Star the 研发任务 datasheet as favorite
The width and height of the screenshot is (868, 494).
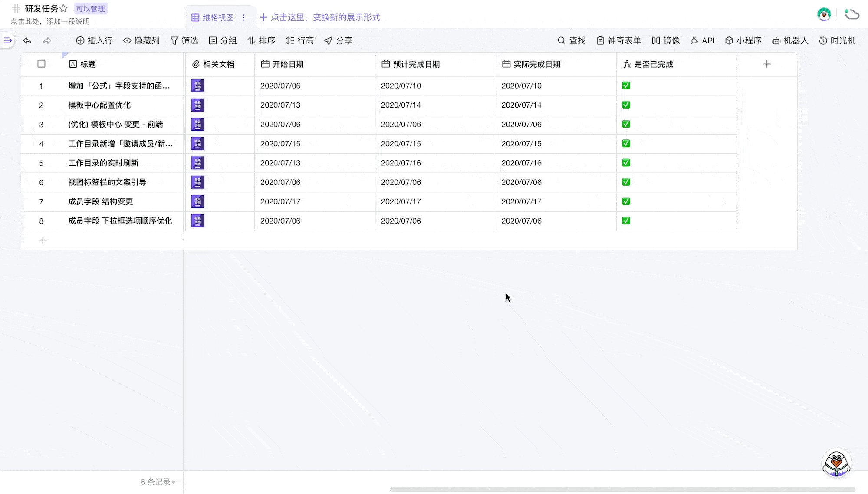pos(64,8)
